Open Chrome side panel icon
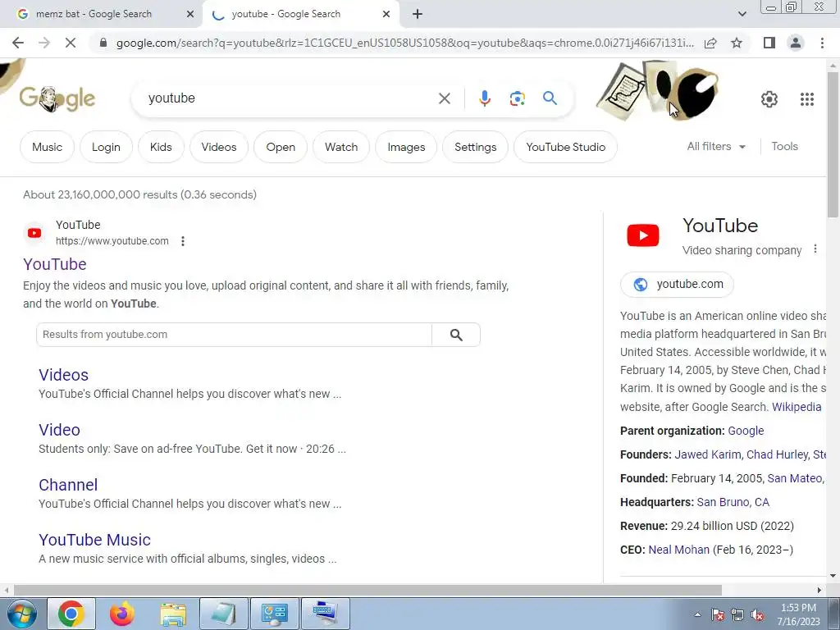840x630 pixels. coord(769,43)
